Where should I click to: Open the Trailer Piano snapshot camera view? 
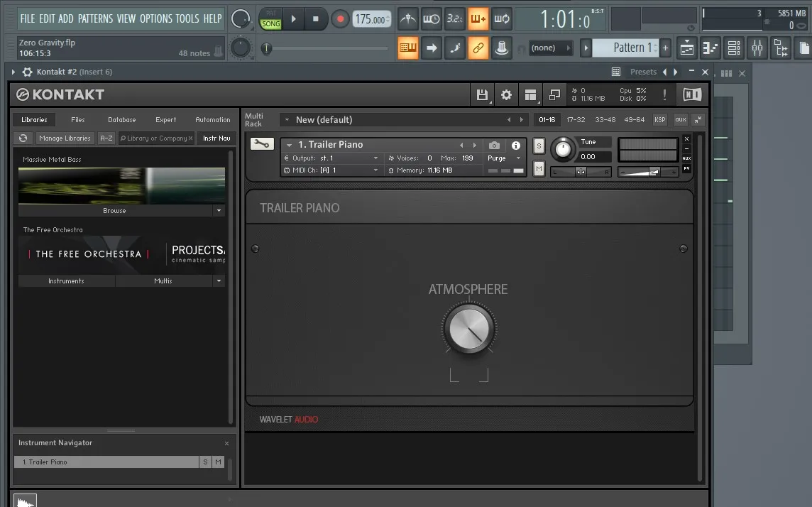tap(495, 146)
